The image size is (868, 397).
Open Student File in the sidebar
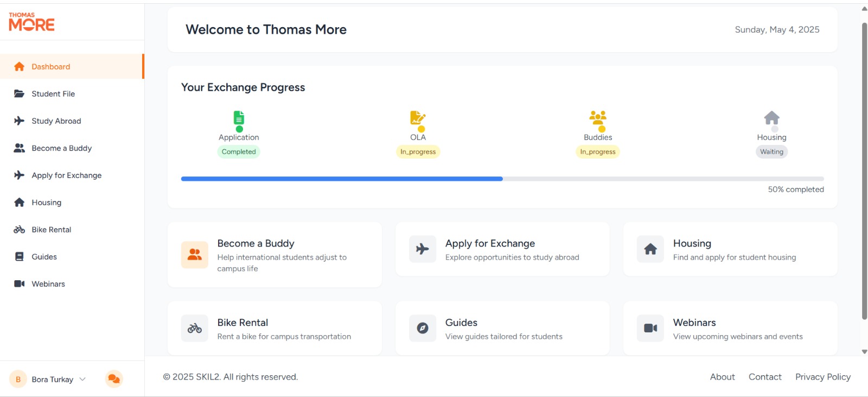pyautogui.click(x=72, y=93)
